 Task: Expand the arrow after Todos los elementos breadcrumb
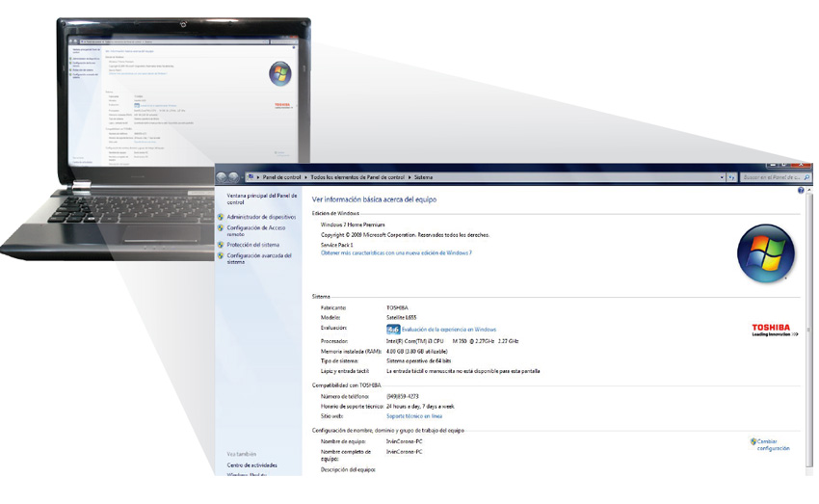409,177
